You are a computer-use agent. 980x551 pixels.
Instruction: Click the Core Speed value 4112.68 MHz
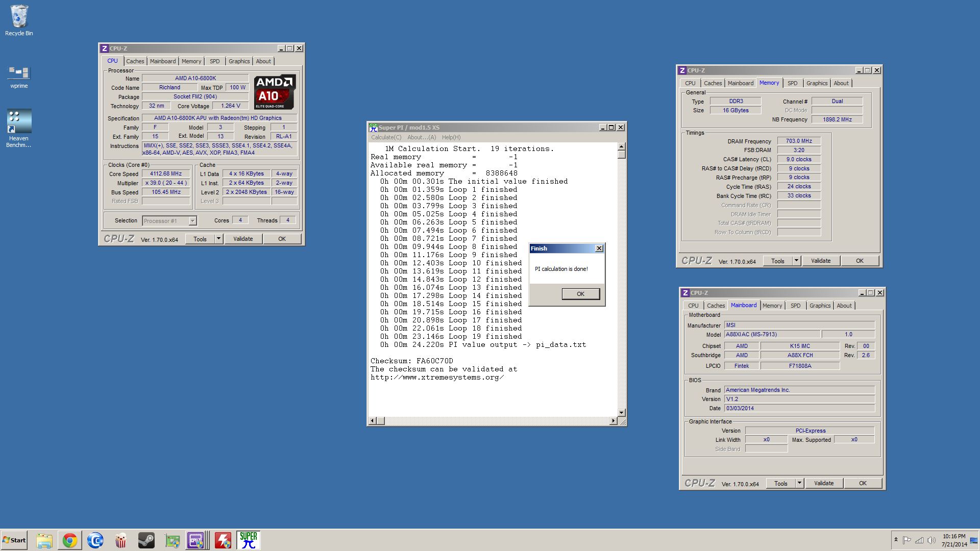tap(166, 174)
